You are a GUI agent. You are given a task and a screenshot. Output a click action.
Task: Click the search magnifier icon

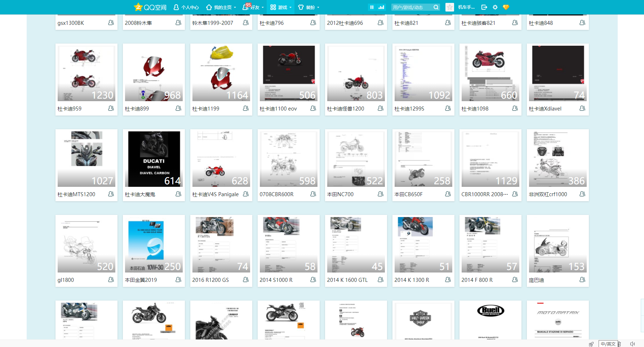click(x=436, y=7)
